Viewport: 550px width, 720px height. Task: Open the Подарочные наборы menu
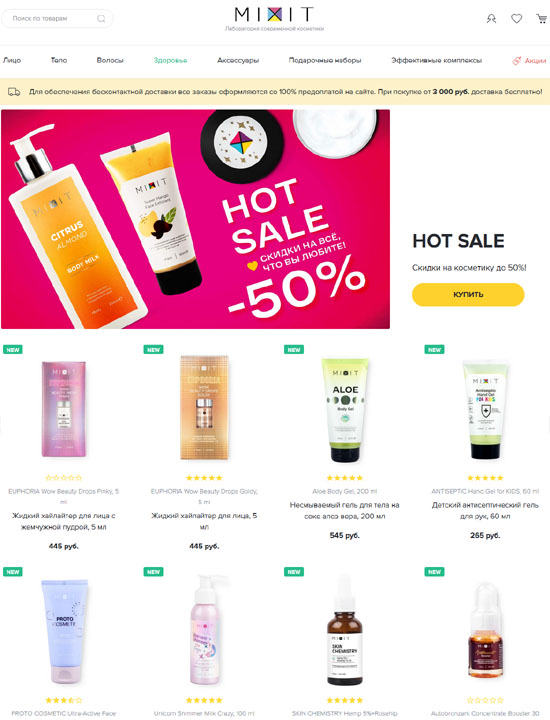(x=325, y=60)
